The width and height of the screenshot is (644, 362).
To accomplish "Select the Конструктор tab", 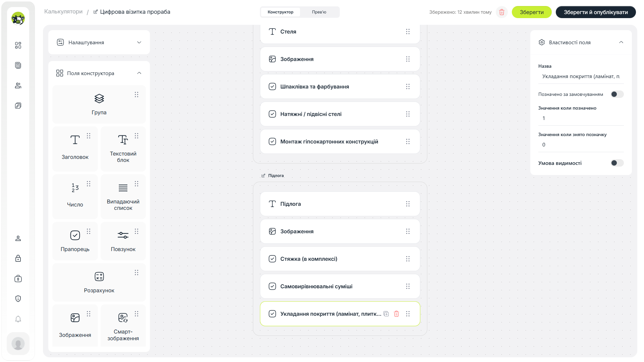I will coord(280,12).
